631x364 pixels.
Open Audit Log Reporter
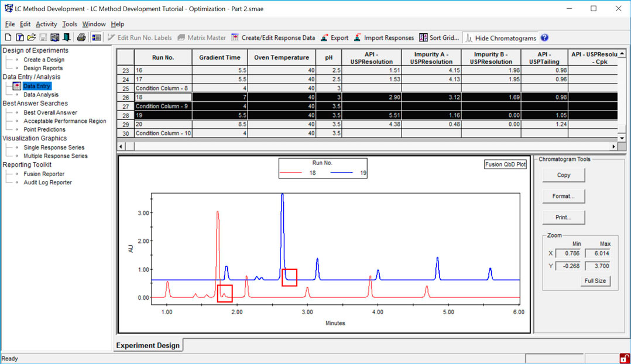coord(47,183)
